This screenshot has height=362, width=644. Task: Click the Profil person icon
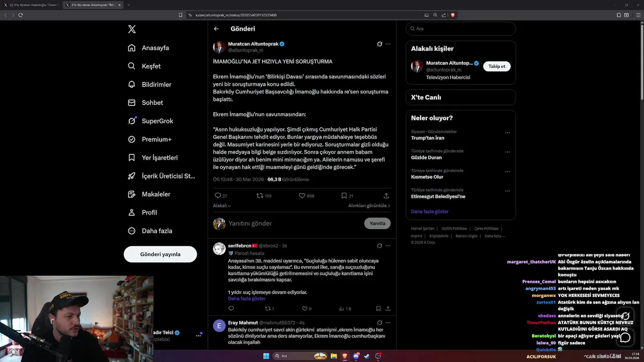coord(132,212)
